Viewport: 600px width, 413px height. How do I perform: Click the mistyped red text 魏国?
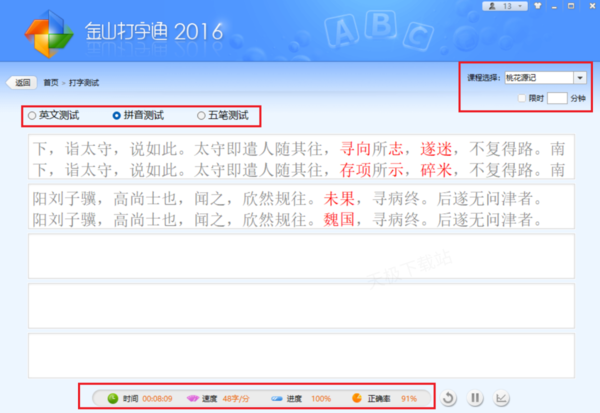[x=339, y=220]
